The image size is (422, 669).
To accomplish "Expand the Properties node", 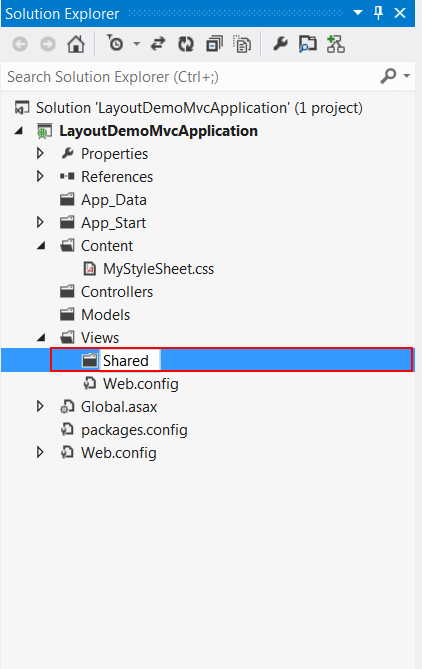I will [40, 153].
